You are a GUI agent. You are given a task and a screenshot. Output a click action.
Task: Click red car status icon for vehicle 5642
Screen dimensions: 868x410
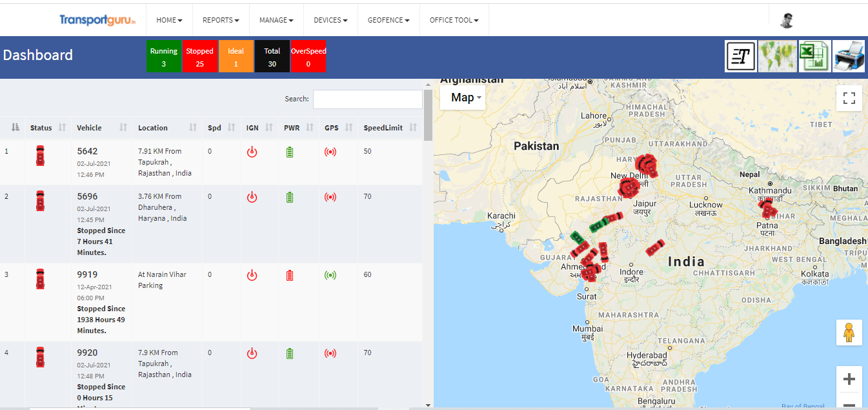[41, 156]
